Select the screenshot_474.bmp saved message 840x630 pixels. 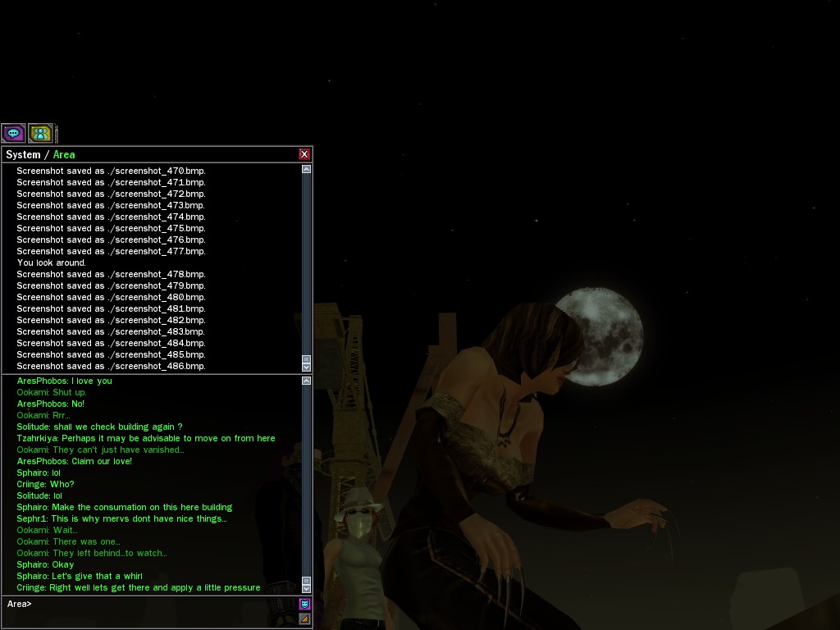click(111, 217)
